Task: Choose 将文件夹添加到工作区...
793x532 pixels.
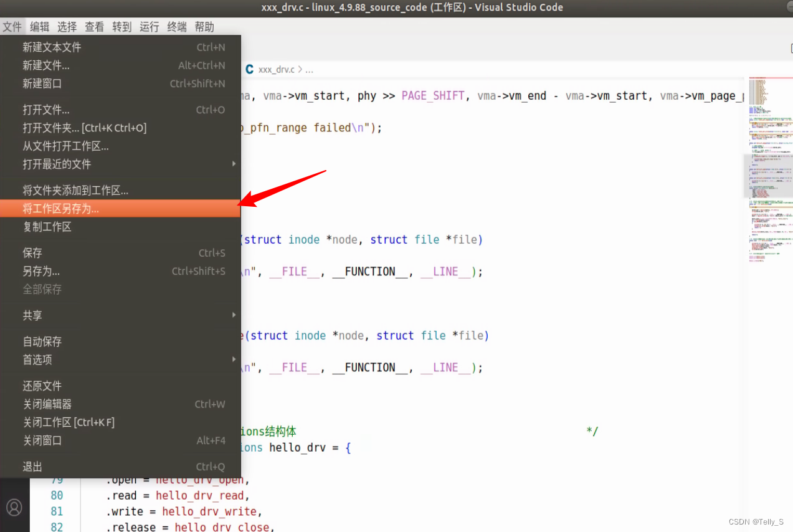Action: coord(120,191)
